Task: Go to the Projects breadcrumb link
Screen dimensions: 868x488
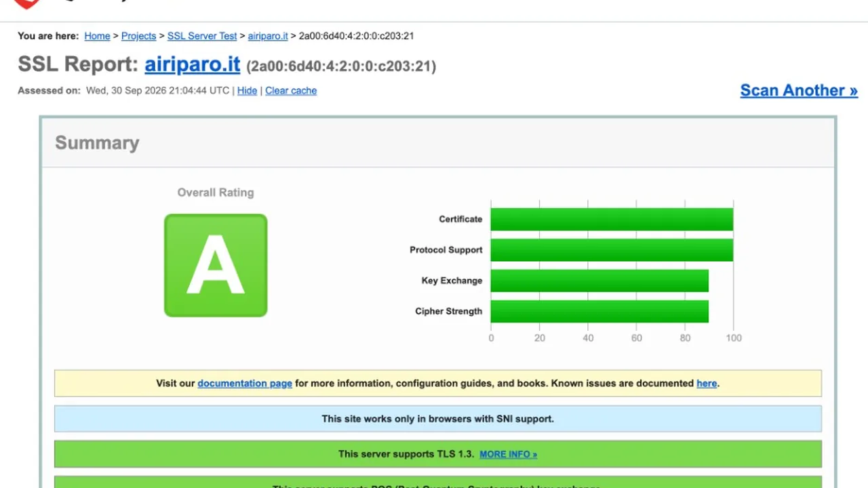Action: (138, 36)
